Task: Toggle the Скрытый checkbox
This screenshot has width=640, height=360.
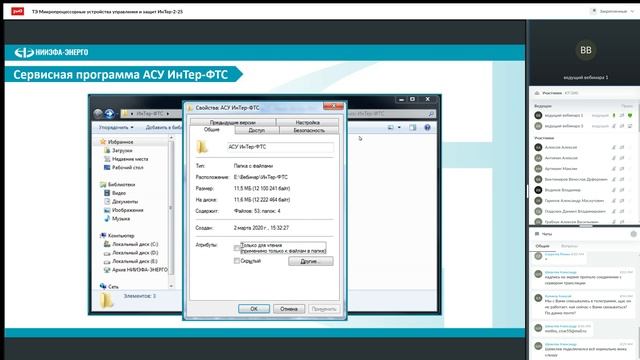Action: [x=237, y=260]
